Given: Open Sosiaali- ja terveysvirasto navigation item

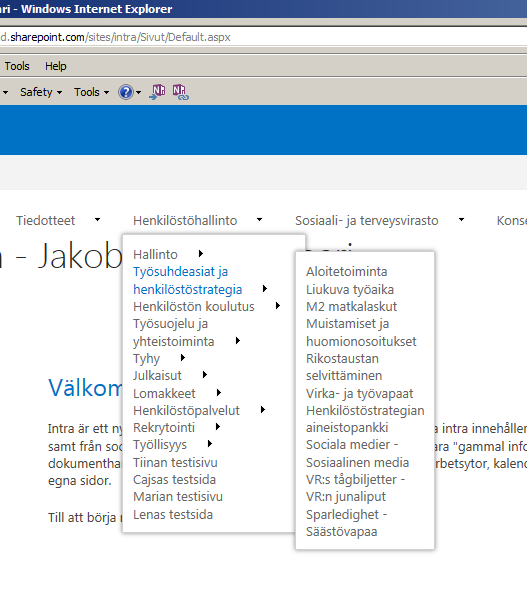Looking at the screenshot, I should click(x=367, y=220).
